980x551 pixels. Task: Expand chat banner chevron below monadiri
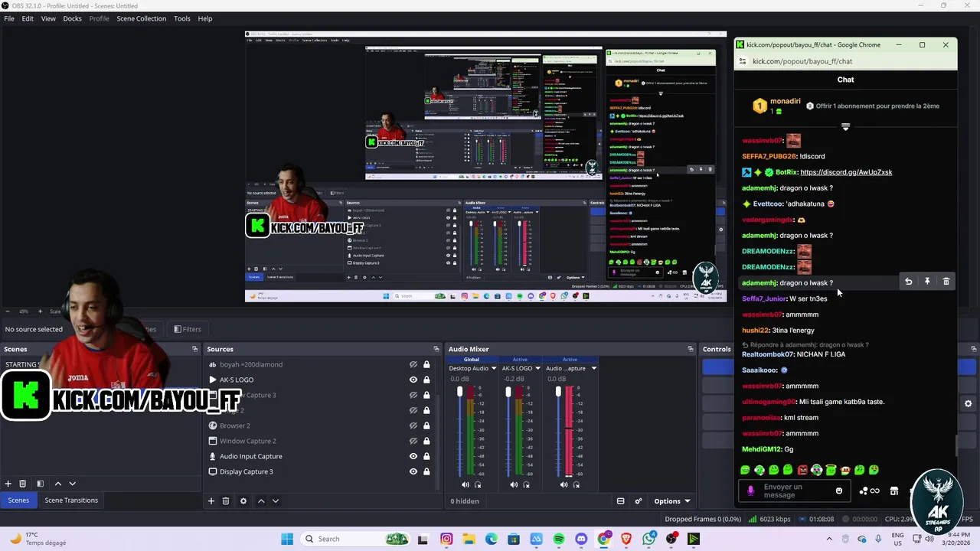tap(845, 126)
